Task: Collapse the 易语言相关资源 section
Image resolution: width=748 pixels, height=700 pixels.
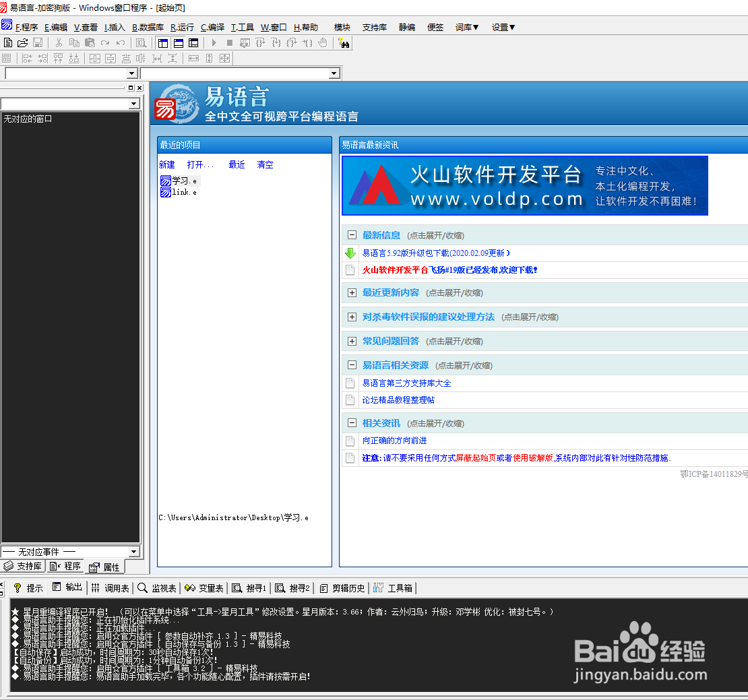Action: tap(352, 365)
